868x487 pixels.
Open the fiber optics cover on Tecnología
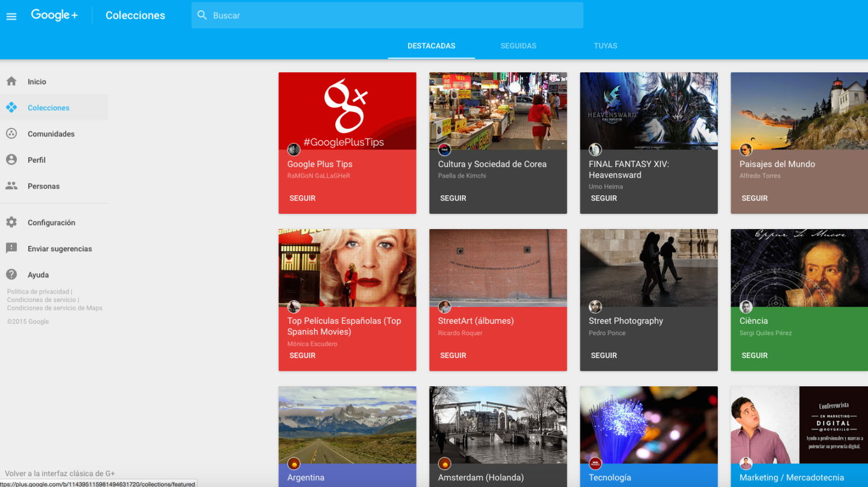649,425
